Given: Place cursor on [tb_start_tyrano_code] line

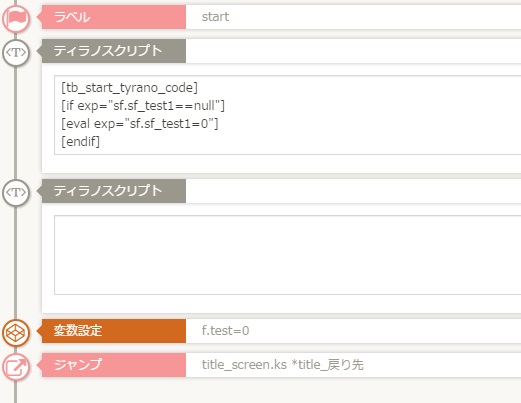Looking at the screenshot, I should 129,88.
